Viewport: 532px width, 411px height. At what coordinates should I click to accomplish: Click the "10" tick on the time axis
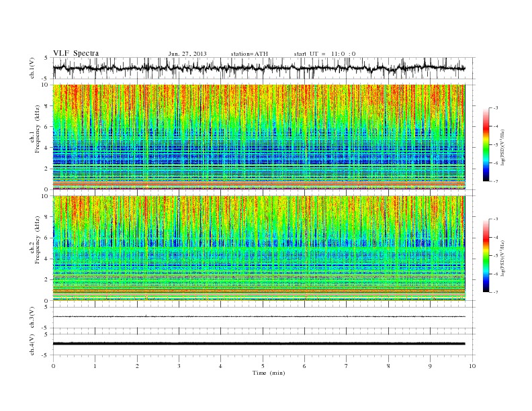(472, 366)
